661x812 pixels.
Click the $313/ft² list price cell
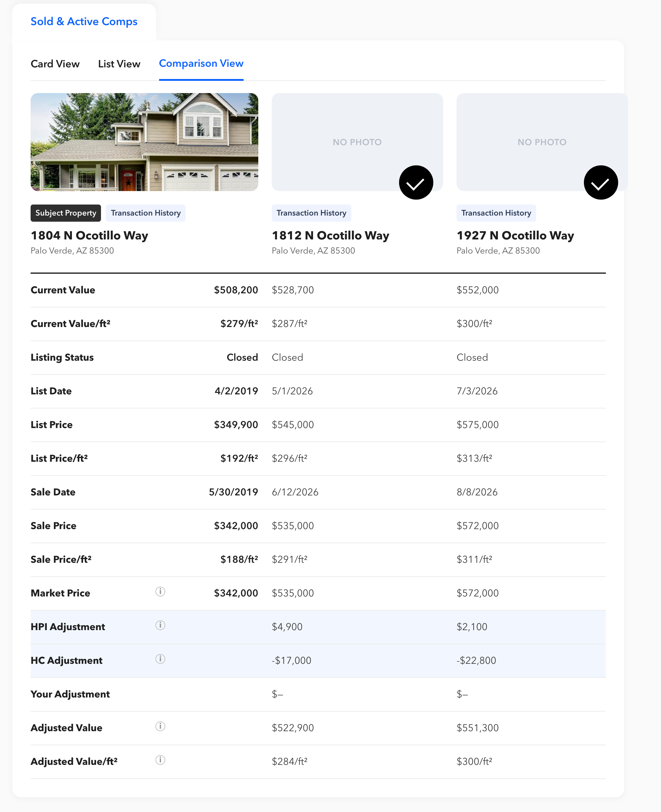(x=474, y=459)
